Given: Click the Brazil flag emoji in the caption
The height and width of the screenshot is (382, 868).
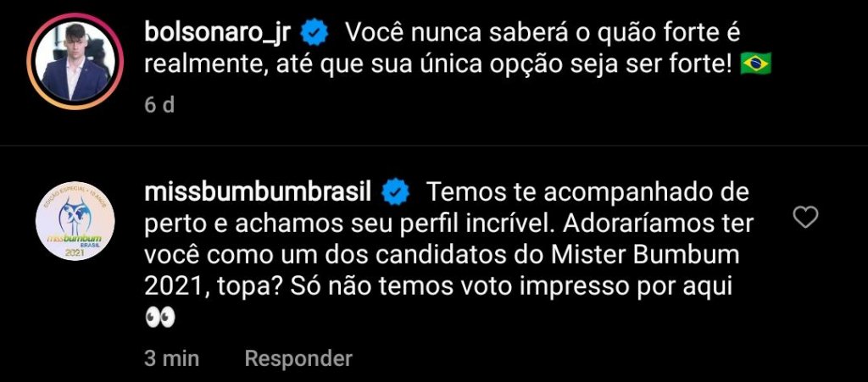Looking at the screenshot, I should click(754, 64).
